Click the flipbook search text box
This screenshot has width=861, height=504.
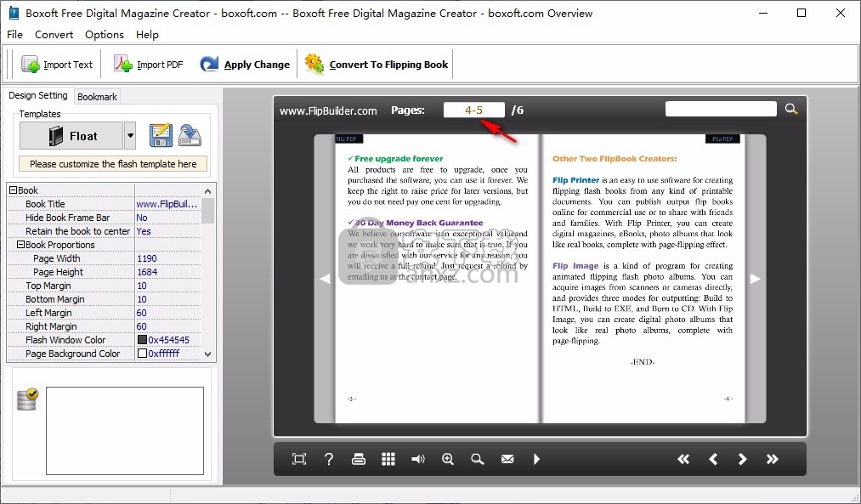tap(721, 109)
